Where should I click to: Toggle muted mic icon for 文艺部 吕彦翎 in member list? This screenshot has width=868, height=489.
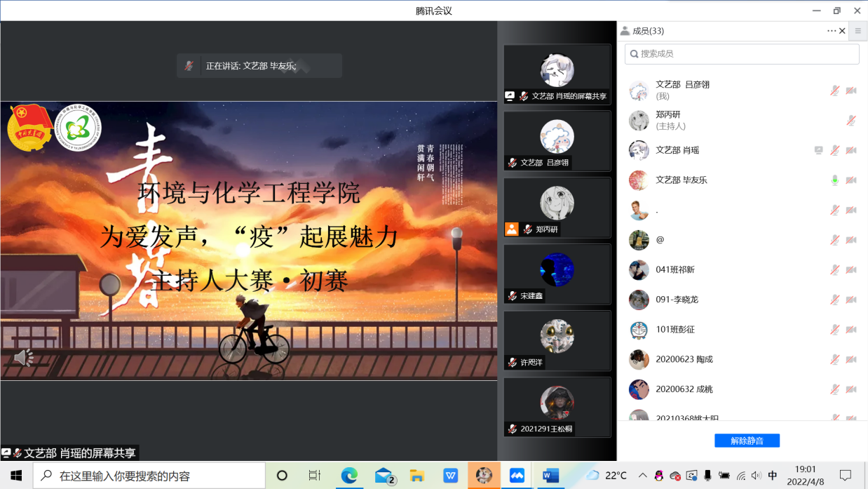[834, 91]
